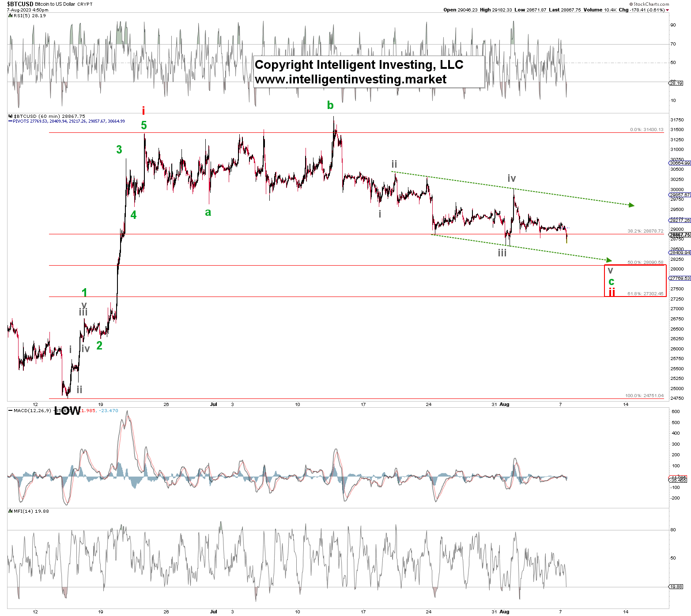
Task: Click the 27769.53 pivot price tag
Action: 680,278
